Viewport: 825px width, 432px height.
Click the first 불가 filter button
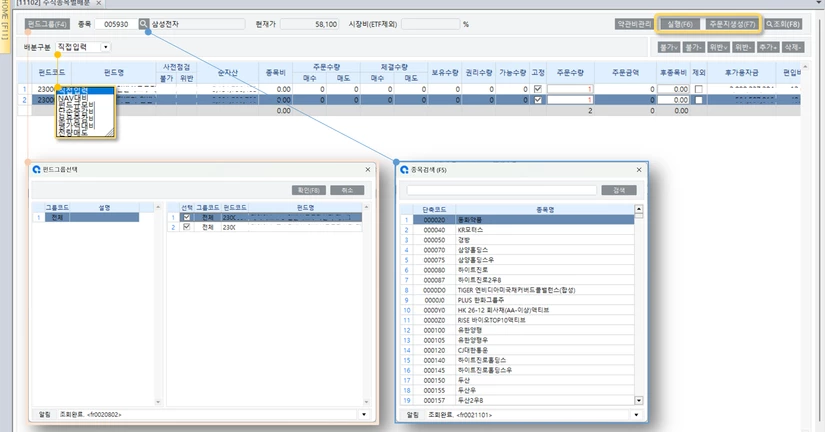(x=668, y=47)
